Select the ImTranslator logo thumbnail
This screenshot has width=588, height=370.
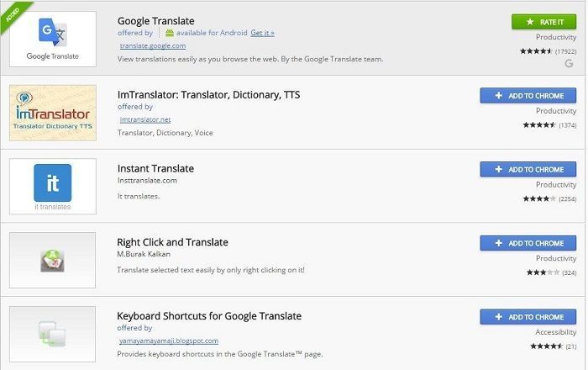[52, 113]
